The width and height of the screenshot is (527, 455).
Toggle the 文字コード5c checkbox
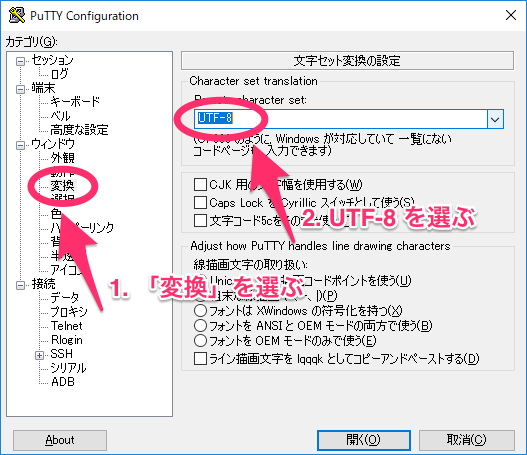click(200, 221)
